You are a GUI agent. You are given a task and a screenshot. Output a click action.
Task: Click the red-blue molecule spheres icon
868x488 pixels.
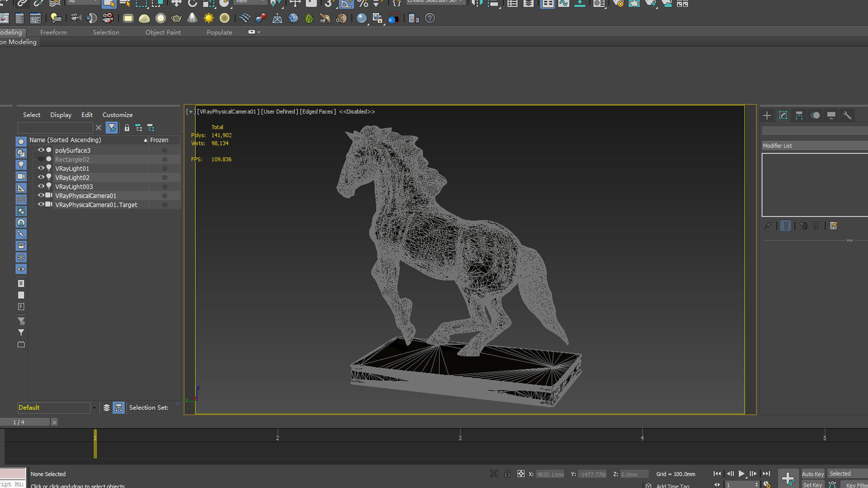[x=261, y=19]
